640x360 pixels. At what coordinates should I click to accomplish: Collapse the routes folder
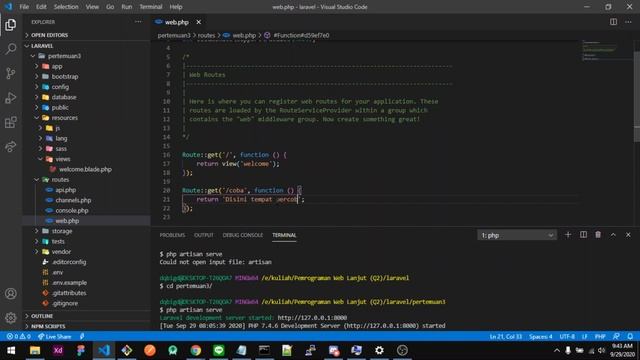87,180
